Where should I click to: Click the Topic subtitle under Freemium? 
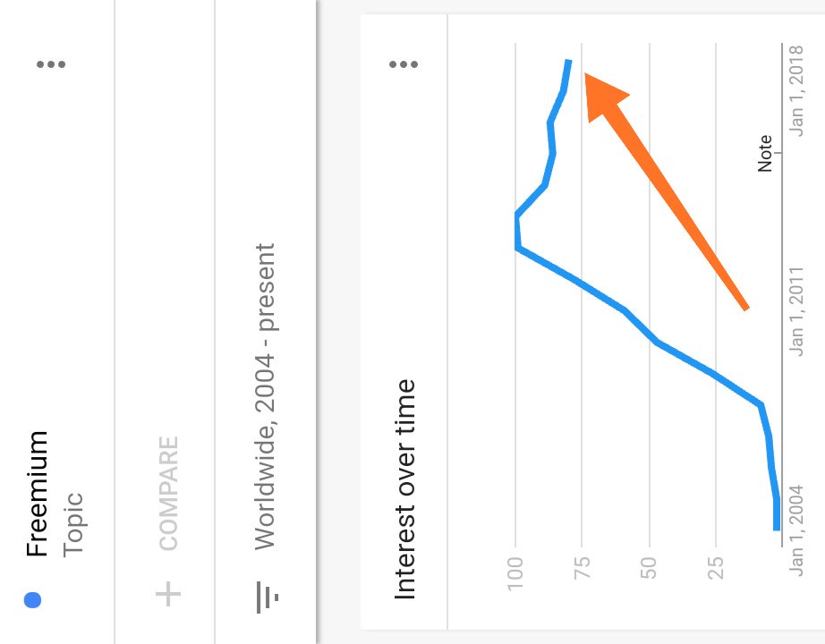coord(73,524)
